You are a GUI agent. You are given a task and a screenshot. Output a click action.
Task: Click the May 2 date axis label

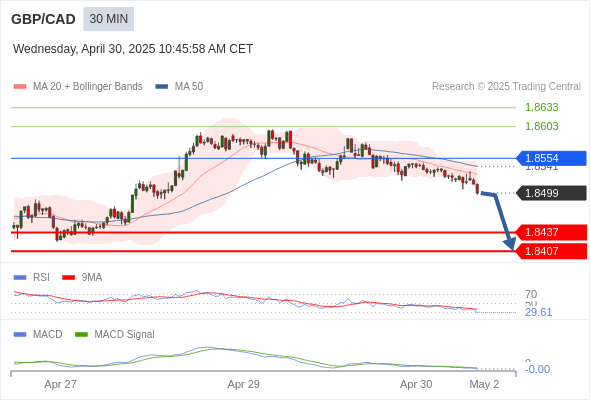click(484, 384)
